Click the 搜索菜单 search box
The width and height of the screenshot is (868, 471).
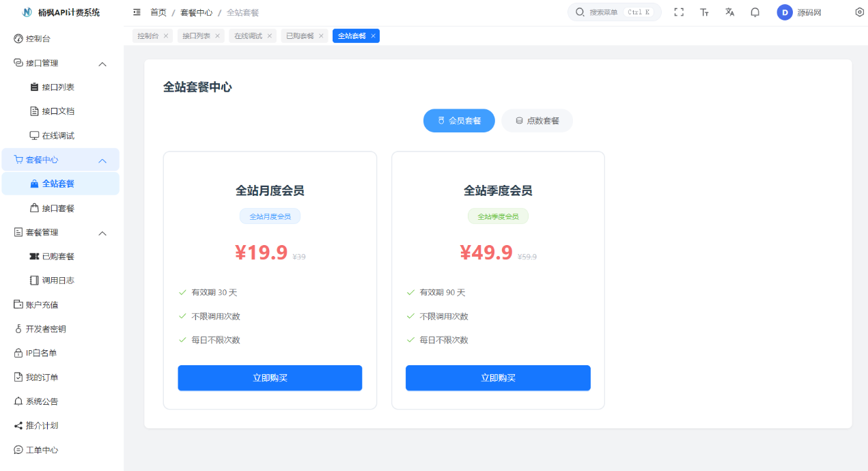point(614,12)
